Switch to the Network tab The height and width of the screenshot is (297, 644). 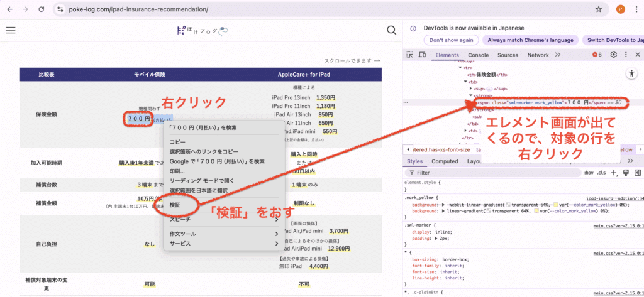538,55
